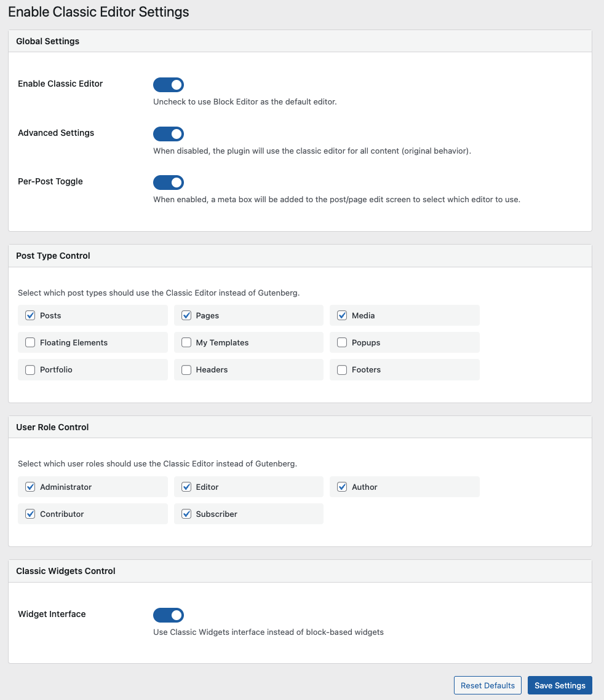604x700 pixels.
Task: Deselect the Author role checkbox
Action: point(342,487)
